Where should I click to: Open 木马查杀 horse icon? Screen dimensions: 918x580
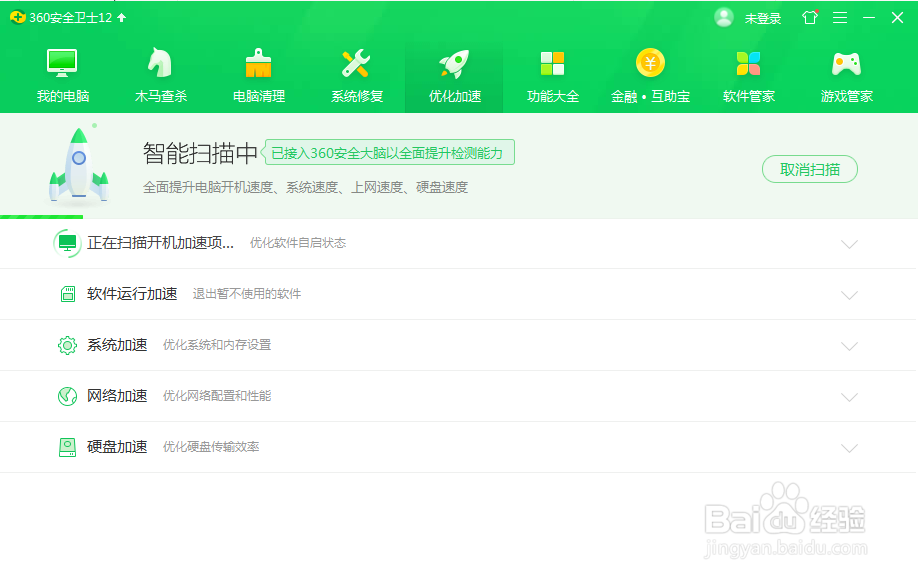click(x=160, y=63)
